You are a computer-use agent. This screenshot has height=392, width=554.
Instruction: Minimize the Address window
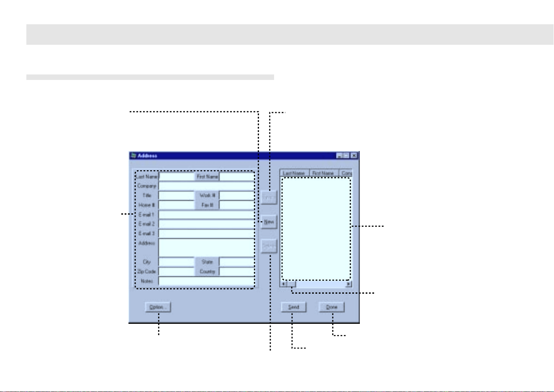tap(339, 156)
